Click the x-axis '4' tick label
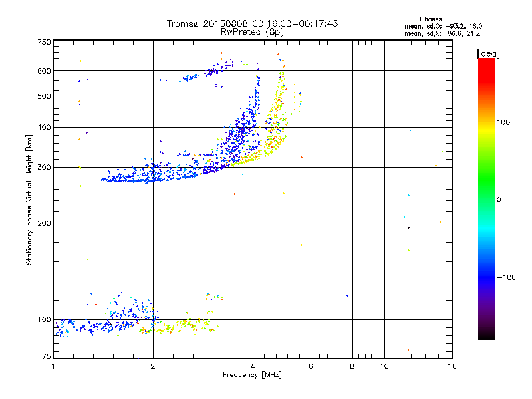 [253, 366]
